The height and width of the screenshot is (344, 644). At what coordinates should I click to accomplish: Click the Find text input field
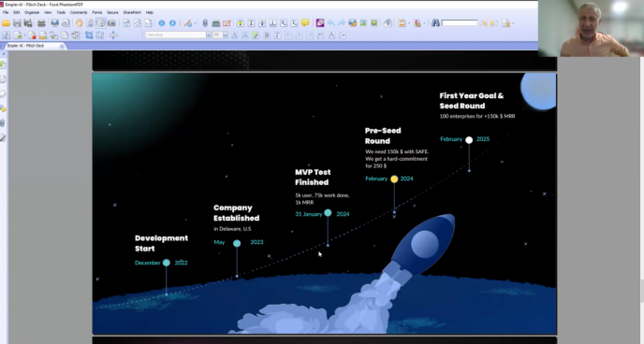[x=460, y=23]
